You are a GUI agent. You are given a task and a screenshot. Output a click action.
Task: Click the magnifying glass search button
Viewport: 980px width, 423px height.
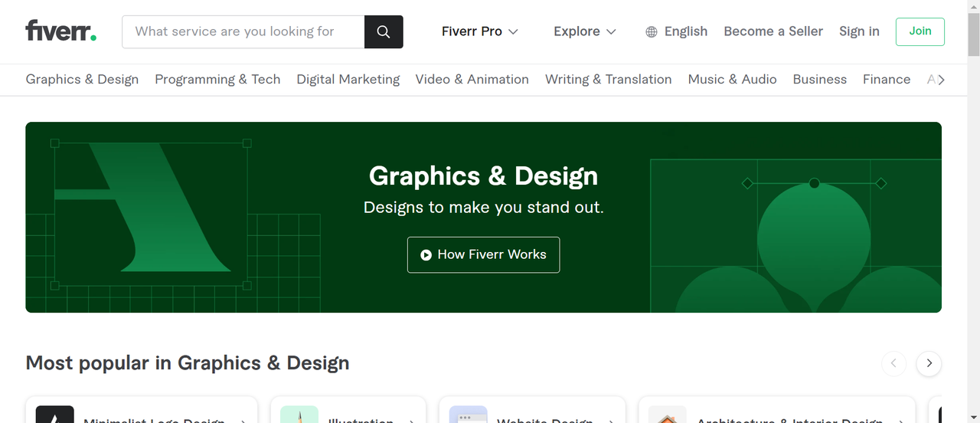pyautogui.click(x=384, y=32)
